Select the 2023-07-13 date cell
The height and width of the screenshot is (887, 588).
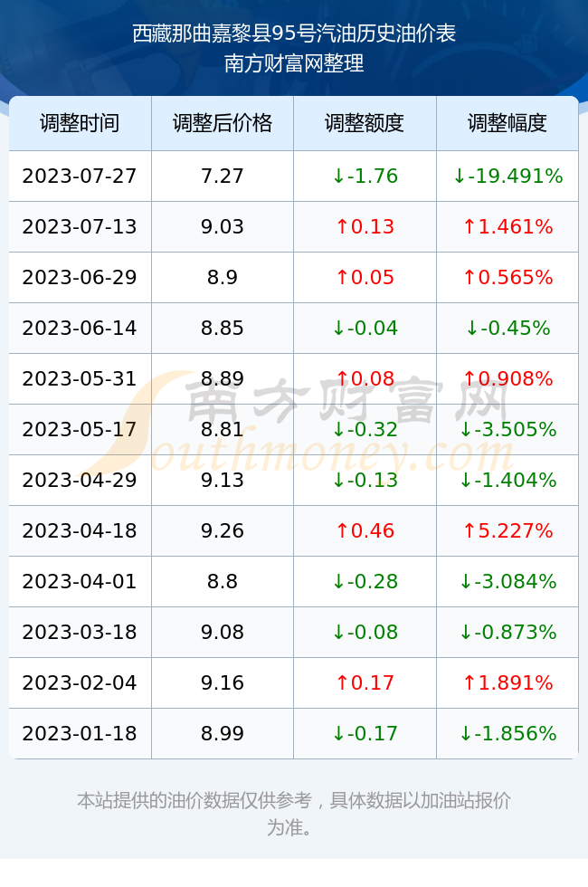click(x=80, y=227)
